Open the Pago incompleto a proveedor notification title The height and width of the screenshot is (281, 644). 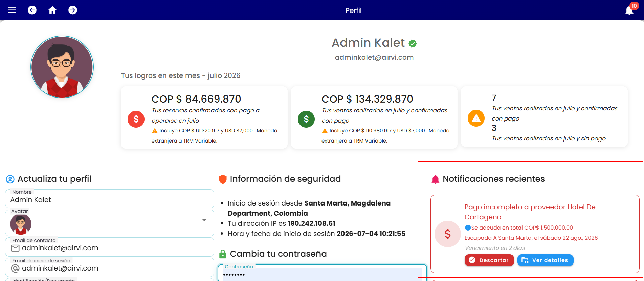[530, 212]
